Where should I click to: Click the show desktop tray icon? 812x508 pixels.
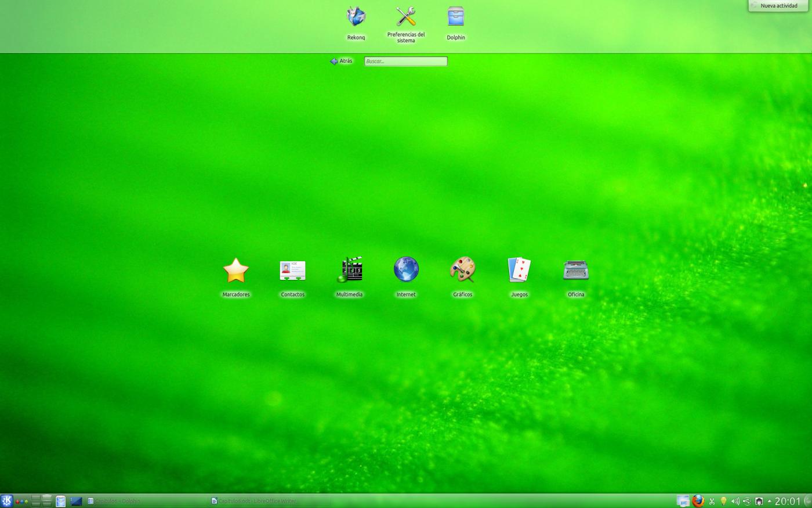tap(683, 501)
